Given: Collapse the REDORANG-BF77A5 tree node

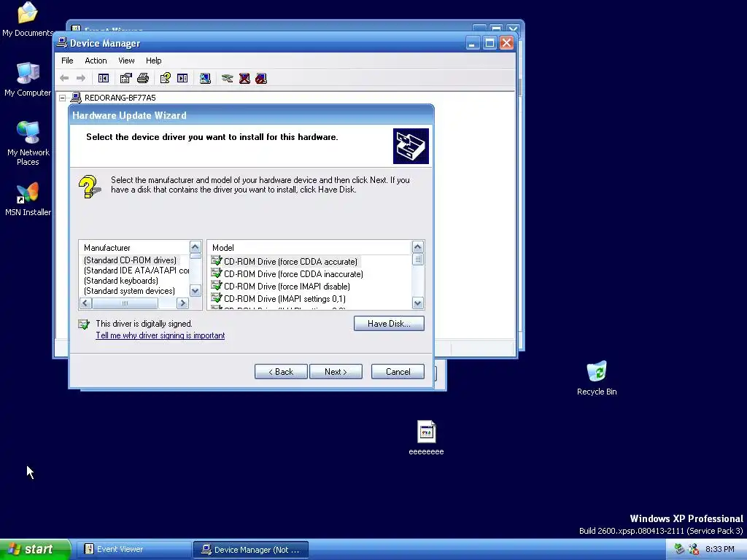Looking at the screenshot, I should (x=63, y=98).
